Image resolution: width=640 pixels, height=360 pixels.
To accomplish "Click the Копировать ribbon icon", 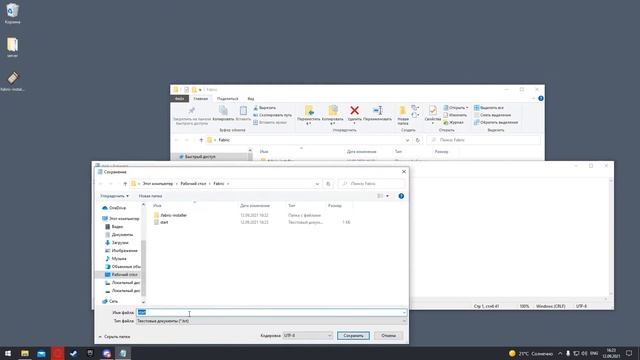I will click(x=223, y=111).
